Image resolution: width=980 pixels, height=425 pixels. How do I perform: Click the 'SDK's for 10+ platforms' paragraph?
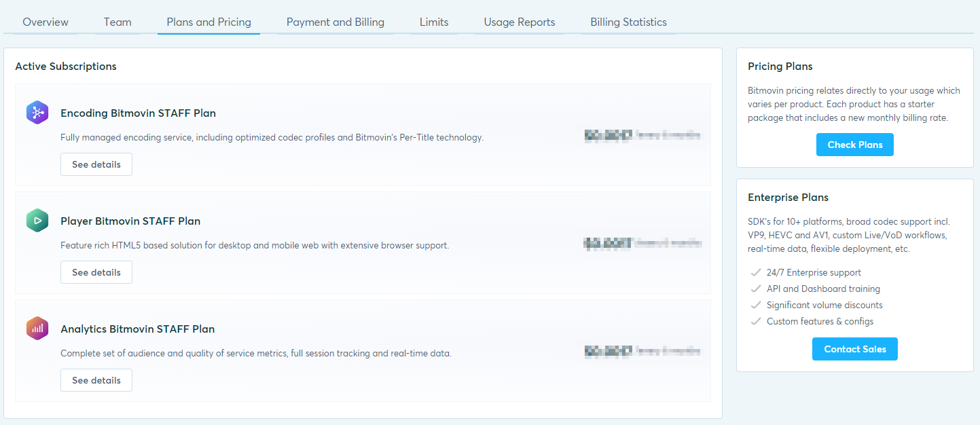pos(849,236)
